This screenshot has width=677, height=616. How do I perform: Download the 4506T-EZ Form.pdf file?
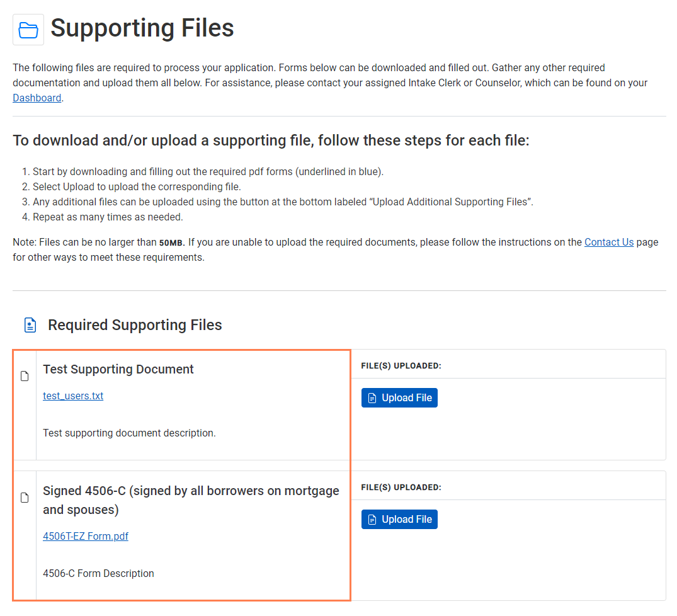[86, 536]
